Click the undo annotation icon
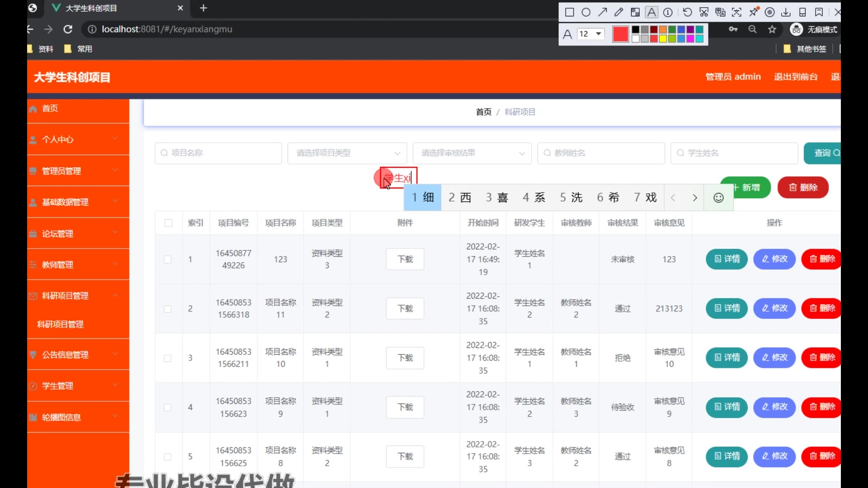Viewport: 868px width, 488px height. click(687, 12)
